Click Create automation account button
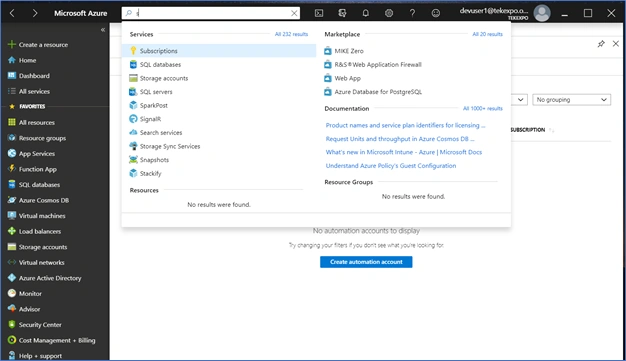Image resolution: width=626 pixels, height=361 pixels. [366, 262]
